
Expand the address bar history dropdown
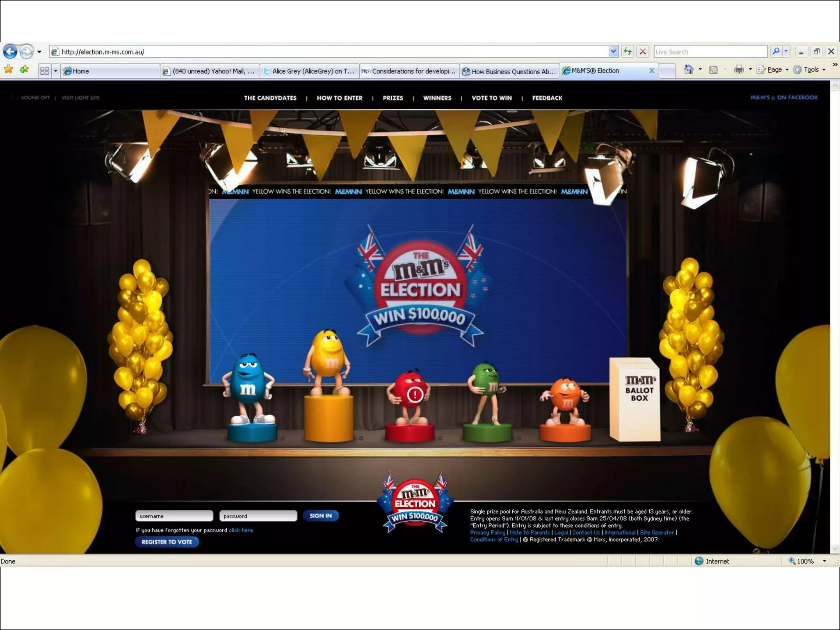613,52
